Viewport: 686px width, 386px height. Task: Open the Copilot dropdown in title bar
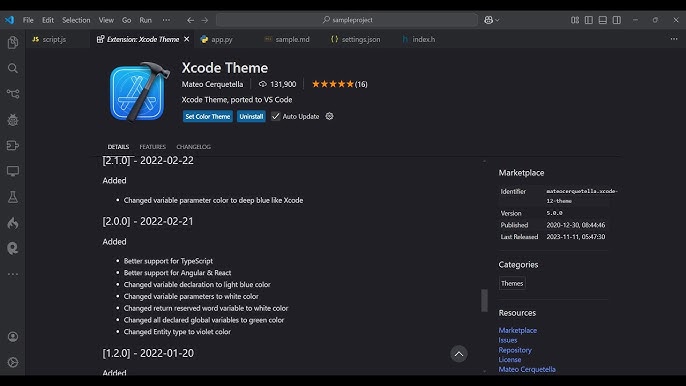(x=492, y=20)
